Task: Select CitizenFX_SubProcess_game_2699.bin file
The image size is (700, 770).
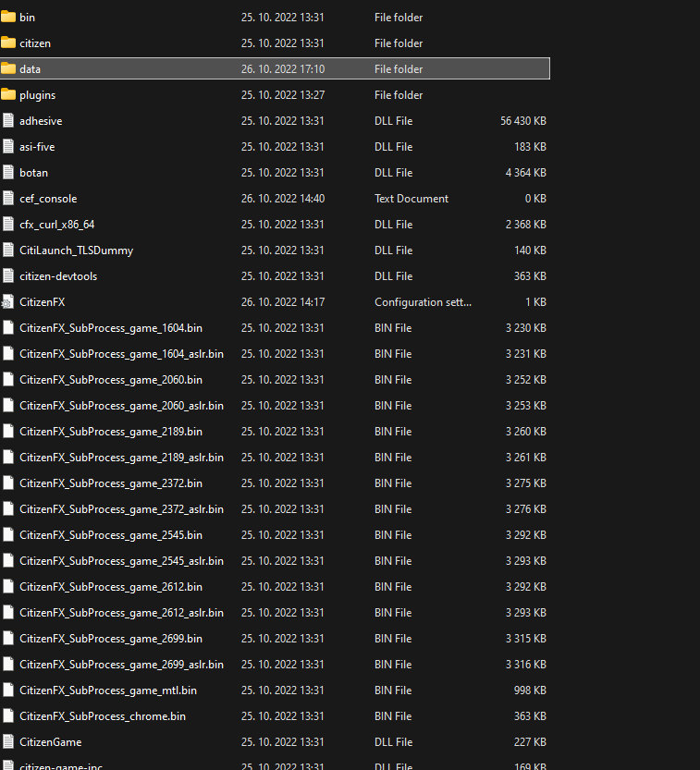Action: tap(111, 639)
